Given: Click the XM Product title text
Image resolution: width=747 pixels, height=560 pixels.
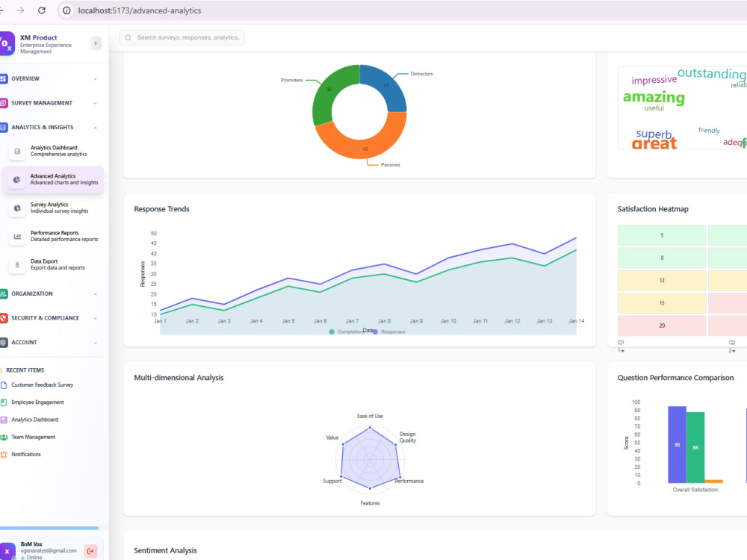Looking at the screenshot, I should [x=39, y=37].
